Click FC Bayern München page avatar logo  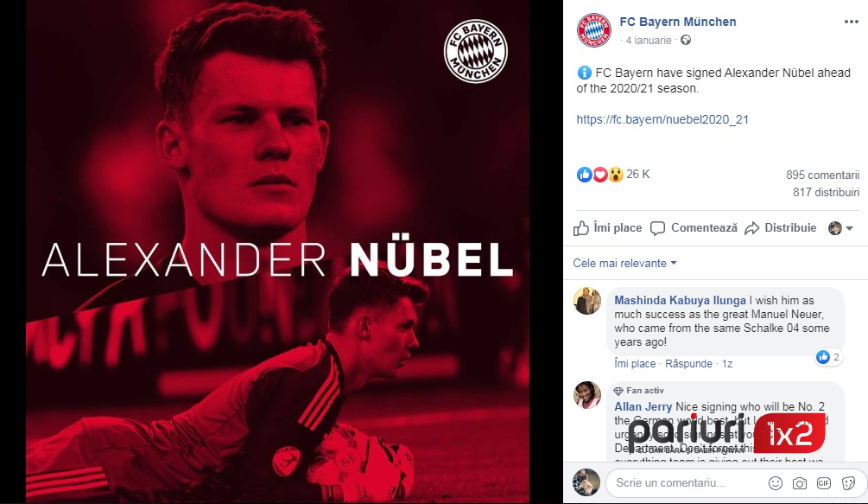tap(594, 30)
